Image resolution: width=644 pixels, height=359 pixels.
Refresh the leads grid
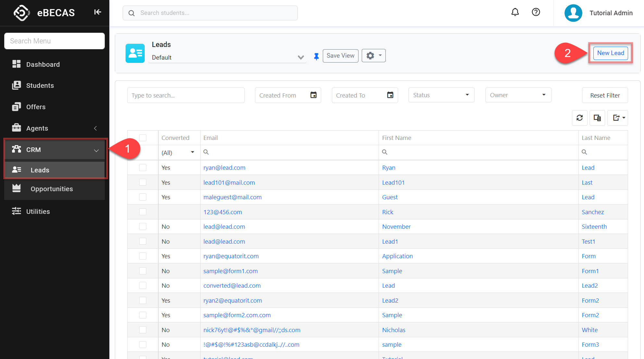coord(579,118)
